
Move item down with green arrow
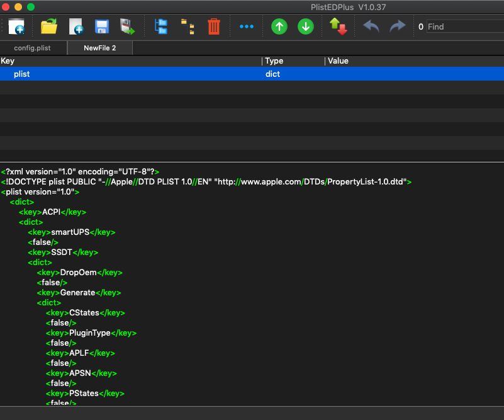[x=306, y=26]
